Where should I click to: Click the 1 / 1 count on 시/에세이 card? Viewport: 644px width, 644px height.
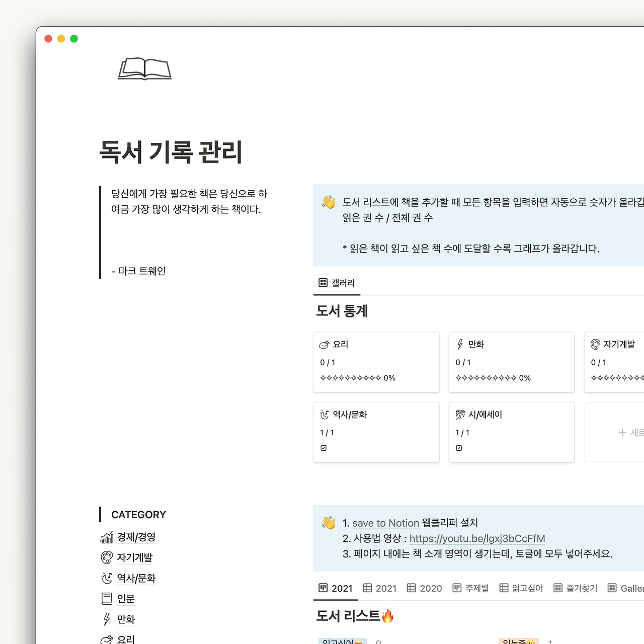click(x=462, y=433)
